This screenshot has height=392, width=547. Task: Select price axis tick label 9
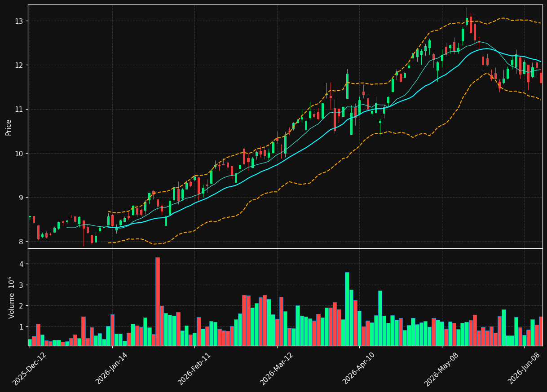coord(22,198)
